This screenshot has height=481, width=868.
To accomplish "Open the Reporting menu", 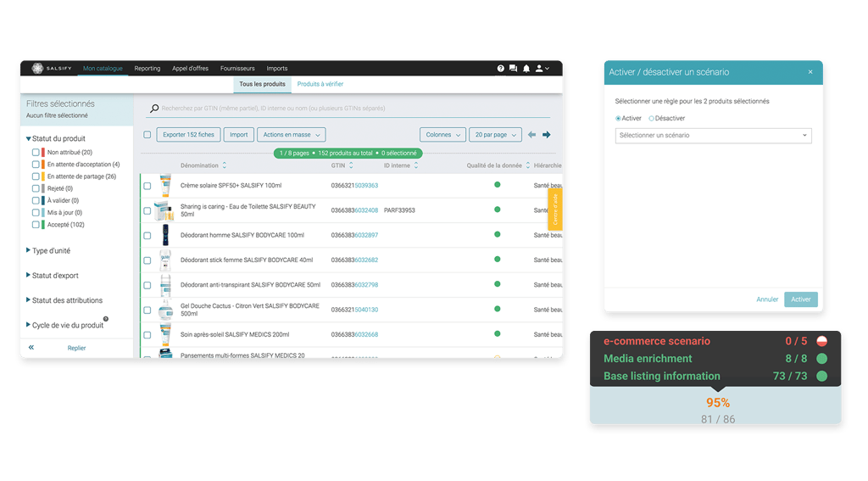I will pyautogui.click(x=147, y=69).
